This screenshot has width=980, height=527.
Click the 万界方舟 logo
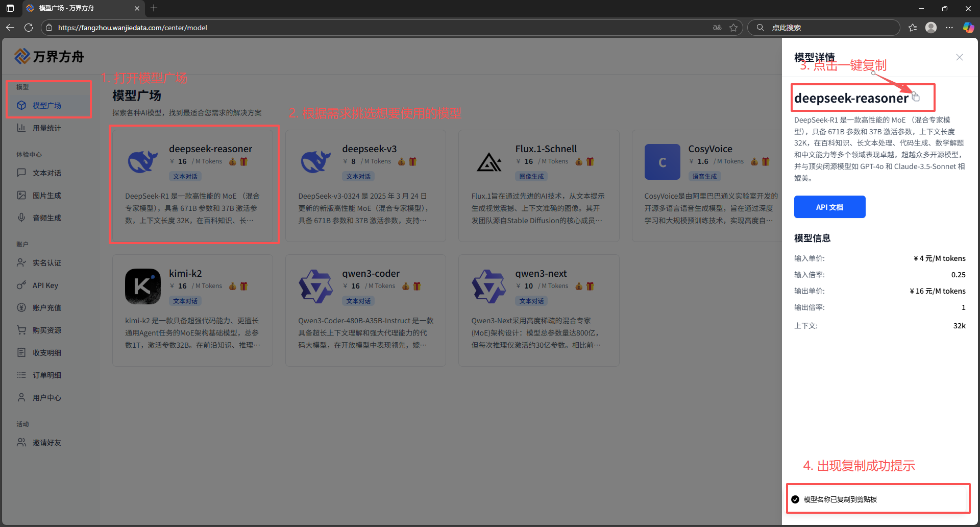49,56
